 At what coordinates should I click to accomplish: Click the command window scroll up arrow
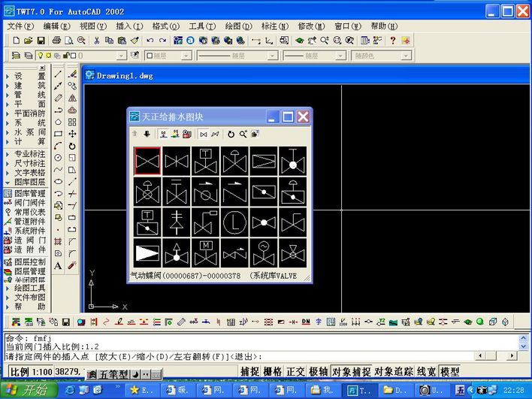click(x=523, y=338)
